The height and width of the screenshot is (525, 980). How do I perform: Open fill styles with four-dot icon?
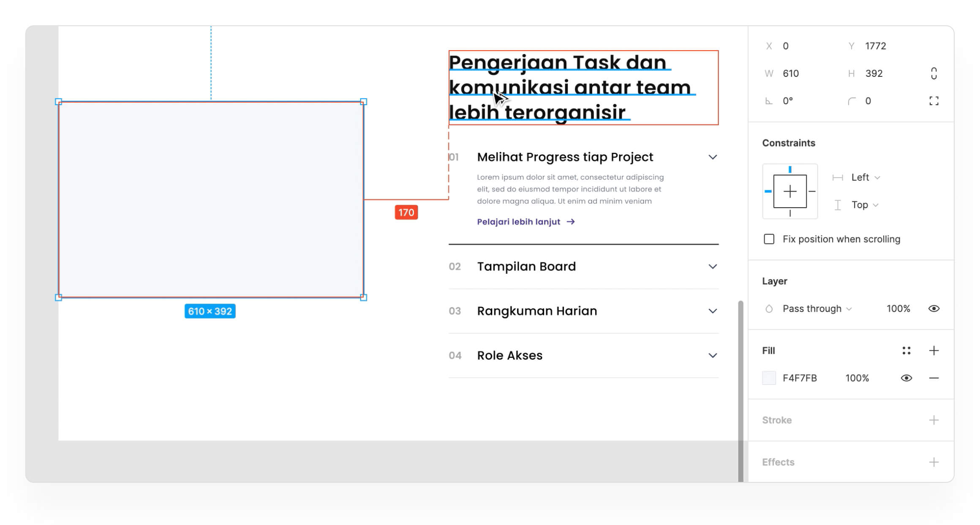click(x=906, y=350)
